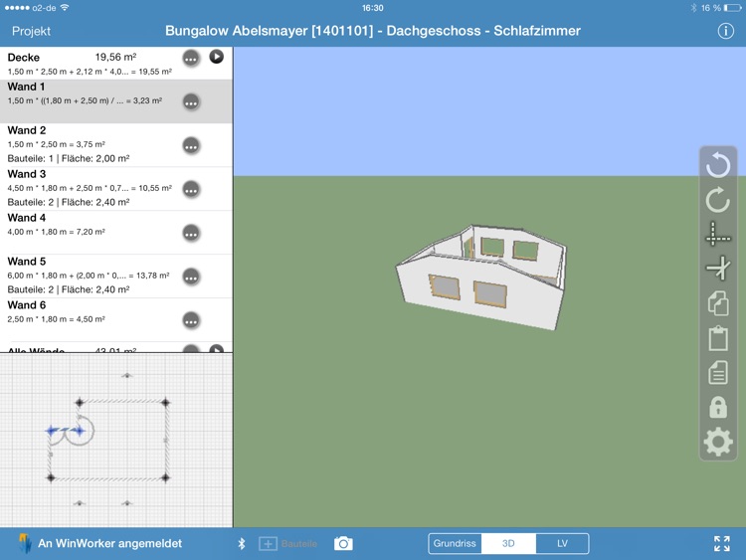Switch to the Grundriss view tab
746x560 pixels.
tap(455, 543)
